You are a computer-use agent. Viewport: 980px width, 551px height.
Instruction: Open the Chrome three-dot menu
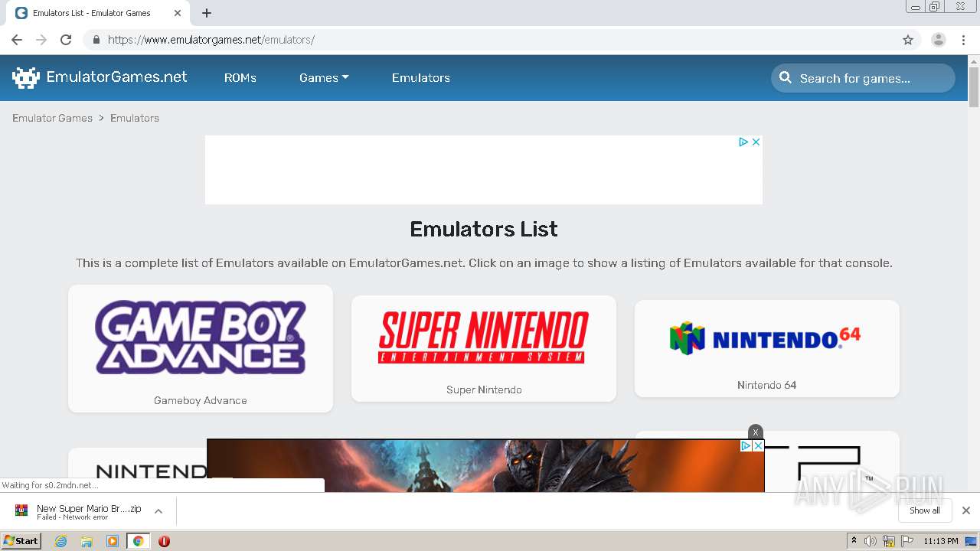coord(964,40)
